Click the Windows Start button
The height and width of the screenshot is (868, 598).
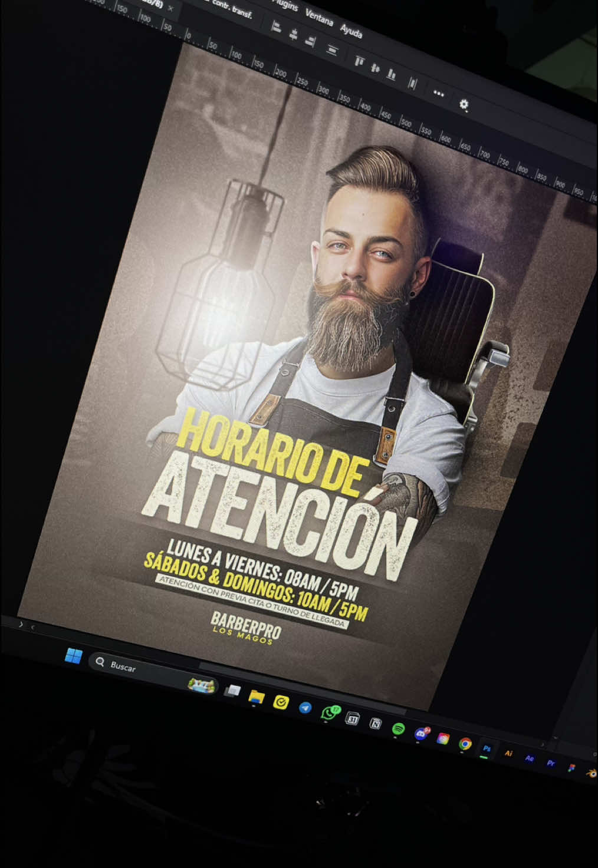(x=73, y=655)
